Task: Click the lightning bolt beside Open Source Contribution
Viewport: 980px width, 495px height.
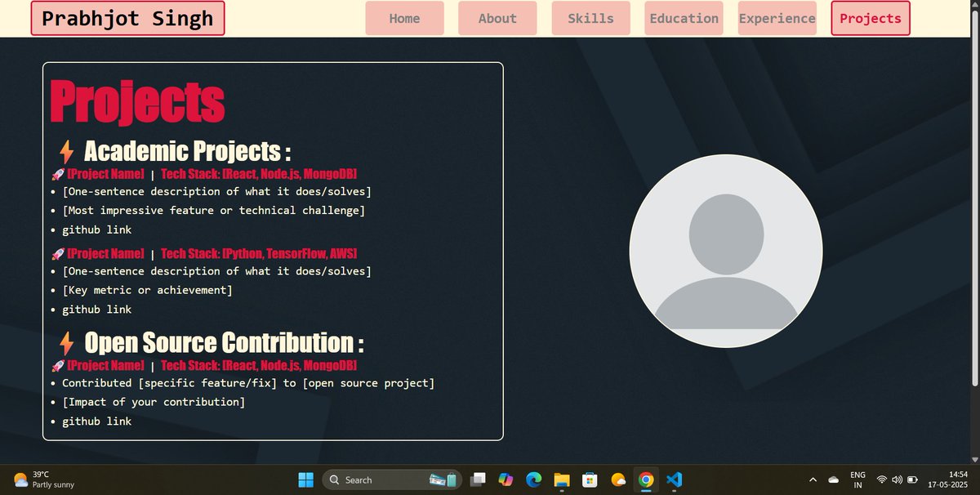Action: pyautogui.click(x=67, y=343)
